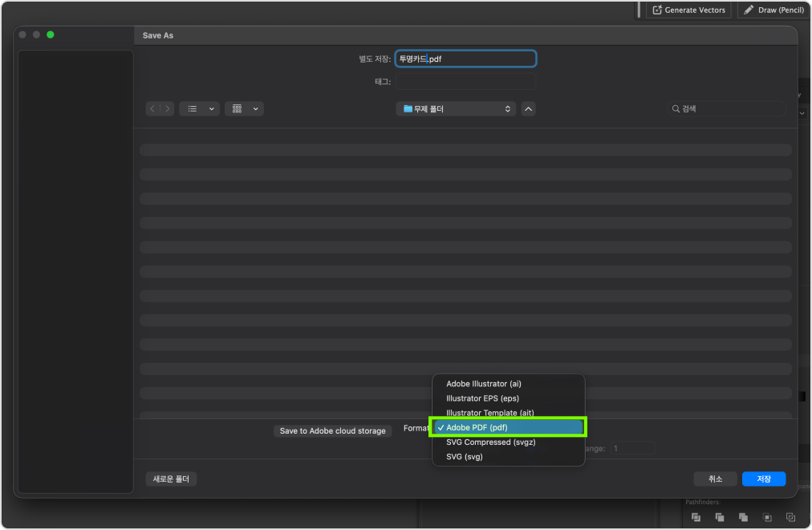The height and width of the screenshot is (530, 812).
Task: Click Save to Adobe cloud storage
Action: tap(332, 431)
